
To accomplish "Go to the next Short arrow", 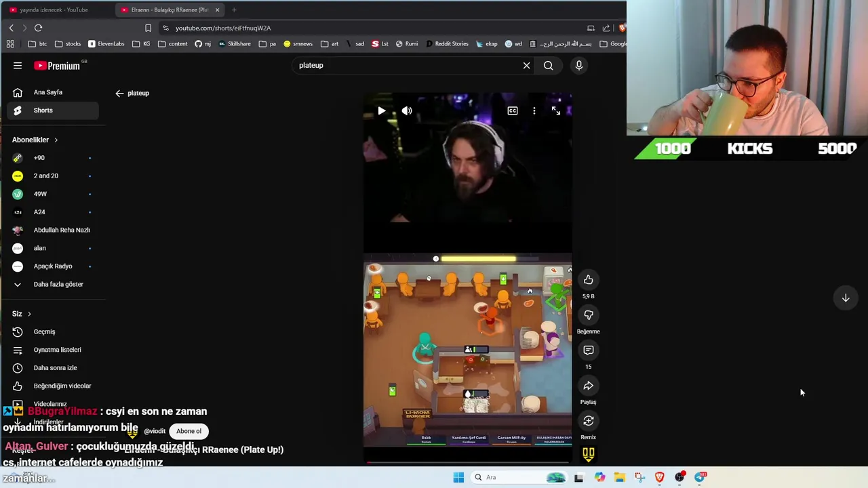I will click(846, 298).
